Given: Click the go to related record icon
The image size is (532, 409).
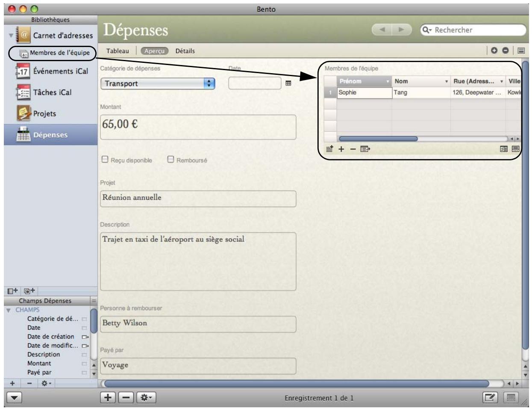Looking at the screenshot, I should click(x=365, y=149).
